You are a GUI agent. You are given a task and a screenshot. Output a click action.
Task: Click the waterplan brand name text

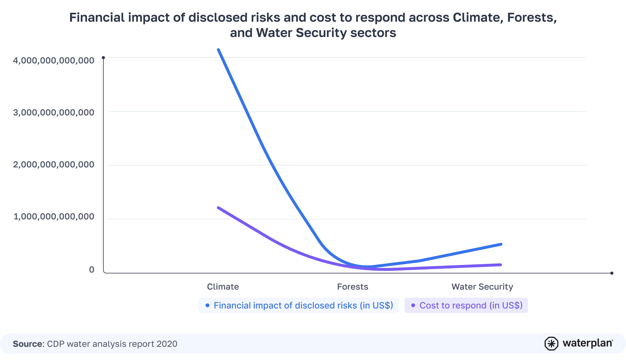click(587, 343)
